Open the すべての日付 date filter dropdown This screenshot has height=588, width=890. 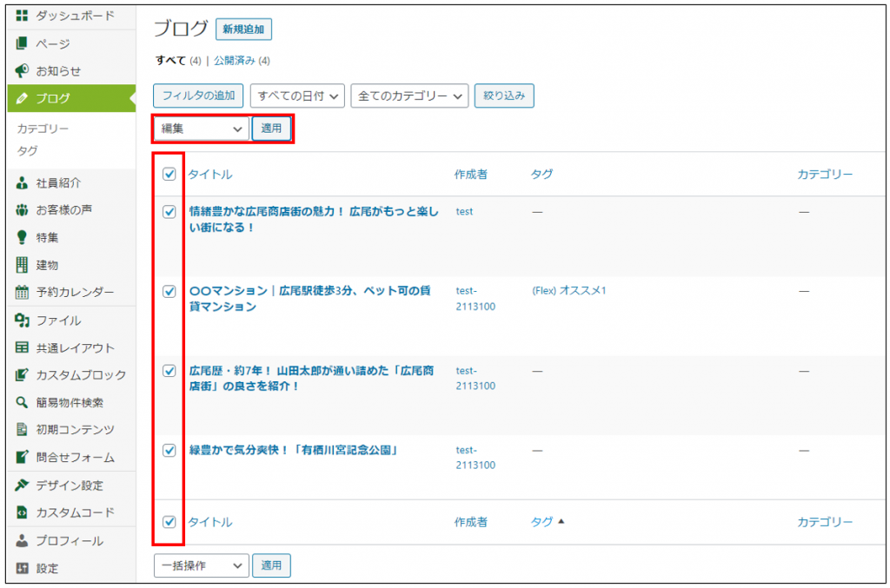[x=297, y=96]
